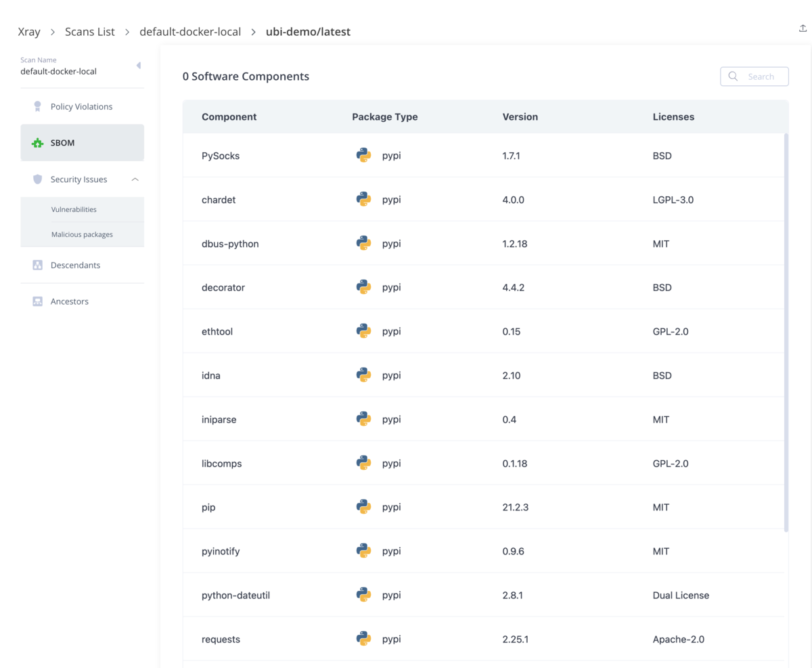Open Descendants section

[82, 265]
